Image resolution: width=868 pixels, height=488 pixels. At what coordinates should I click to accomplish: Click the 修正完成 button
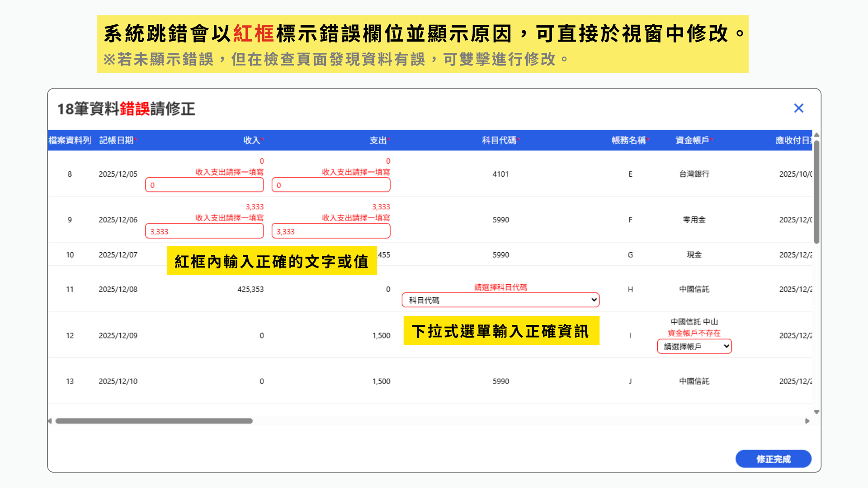click(x=773, y=459)
